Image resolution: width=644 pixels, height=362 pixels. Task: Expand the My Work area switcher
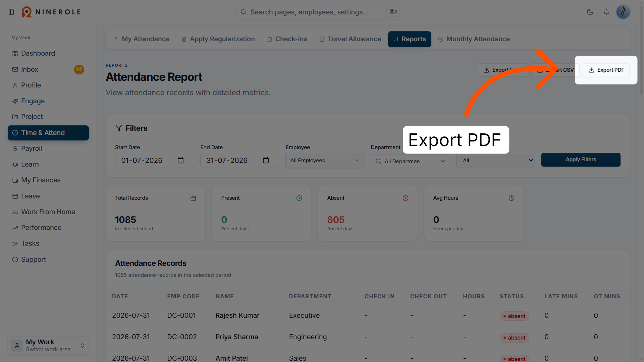click(48, 345)
